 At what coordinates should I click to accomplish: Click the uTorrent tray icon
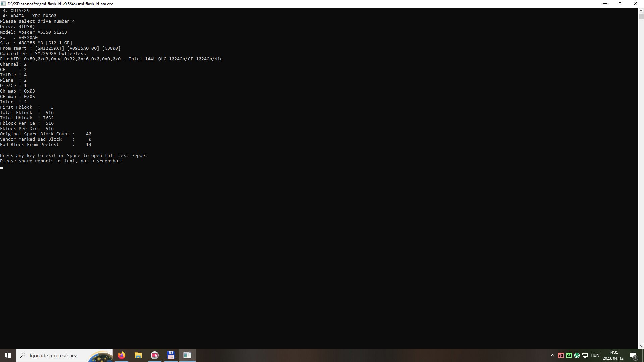[577, 355]
